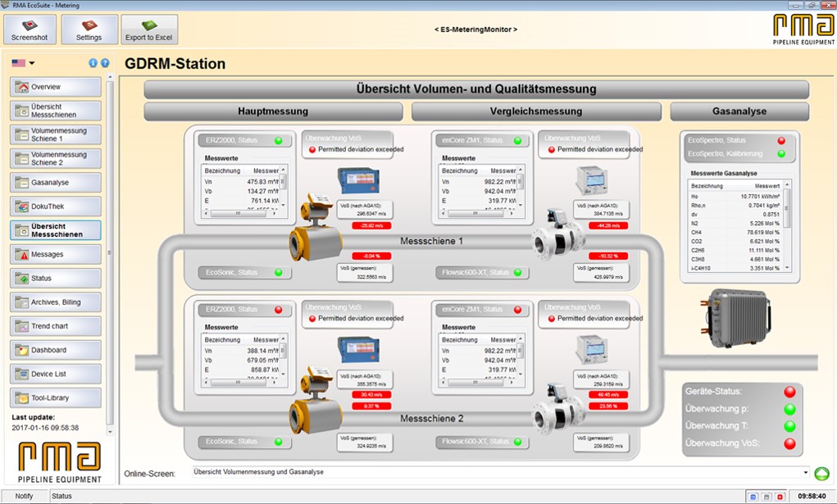Click the Export to Excel icon
The width and height of the screenshot is (837, 504).
(149, 30)
